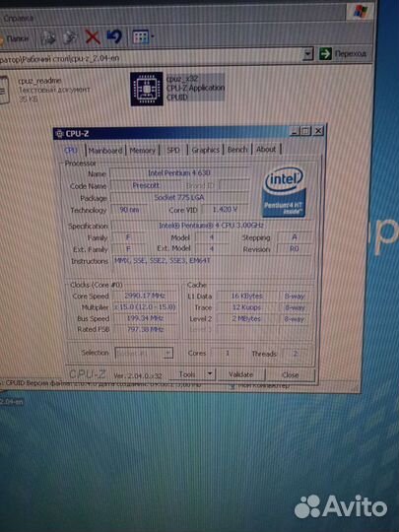
Task: Click the Code Name value 'Prescott'
Action: pyautogui.click(x=146, y=185)
